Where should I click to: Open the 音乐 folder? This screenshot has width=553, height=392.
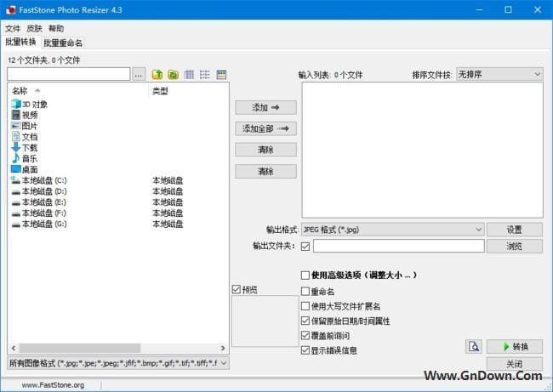(25, 159)
